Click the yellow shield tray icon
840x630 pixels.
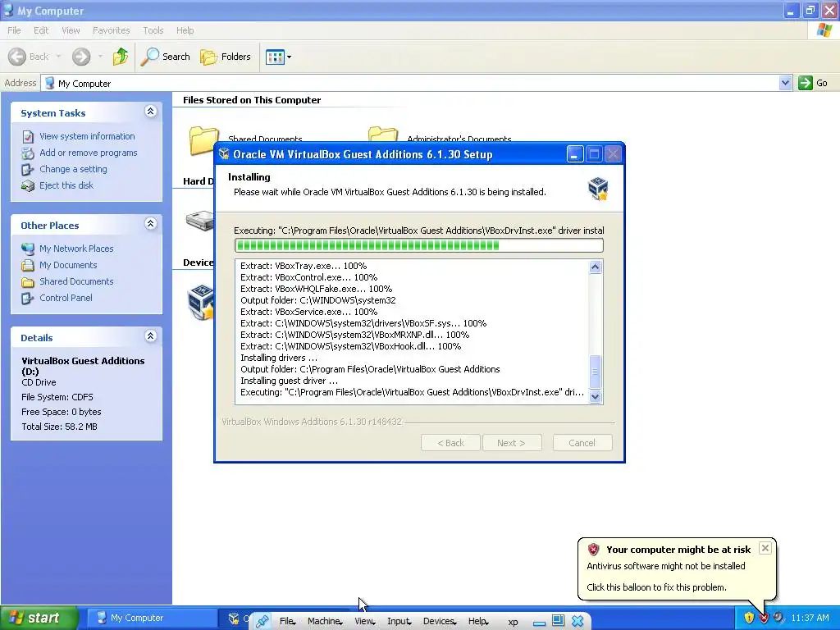click(749, 618)
